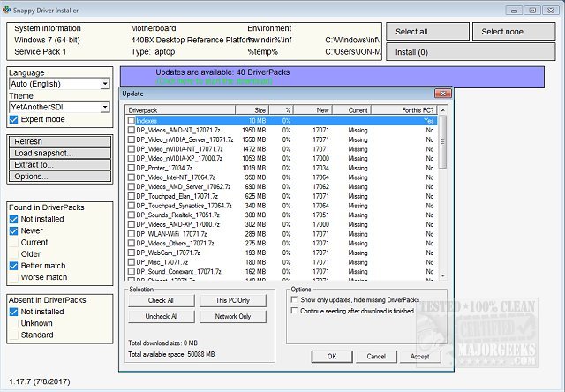Select the DP_Video_nVIDIA-XP_17000.7z row

pos(281,159)
